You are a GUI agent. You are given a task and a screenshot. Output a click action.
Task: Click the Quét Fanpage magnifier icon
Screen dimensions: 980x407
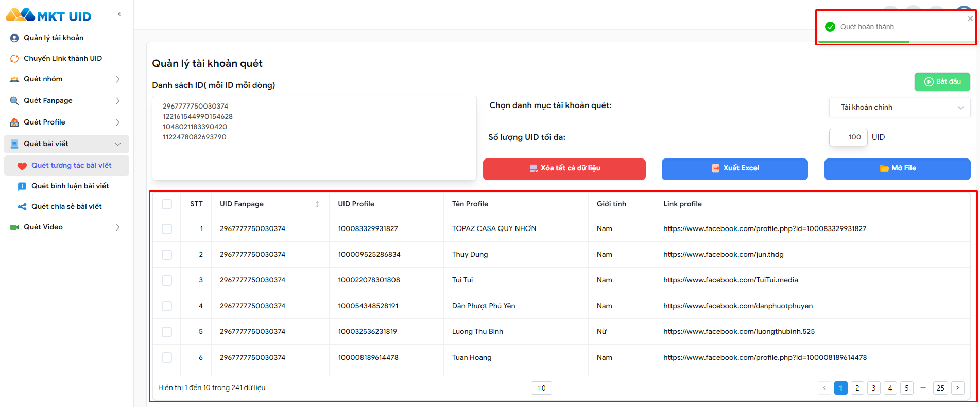pyautogui.click(x=14, y=100)
